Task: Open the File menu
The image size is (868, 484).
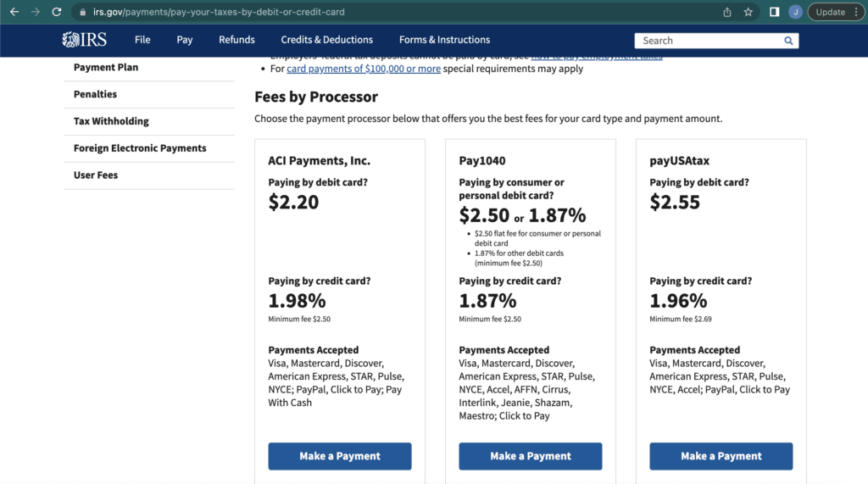Action: 142,40
